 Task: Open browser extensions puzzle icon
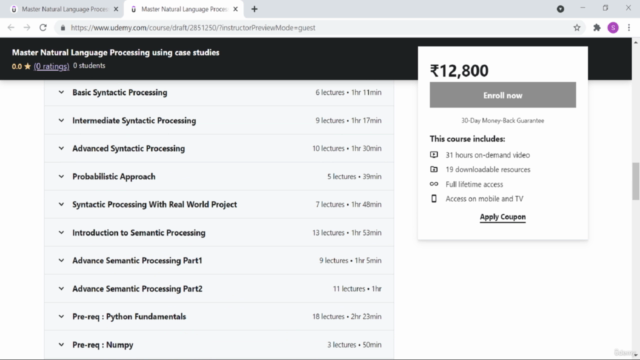[x=597, y=28]
